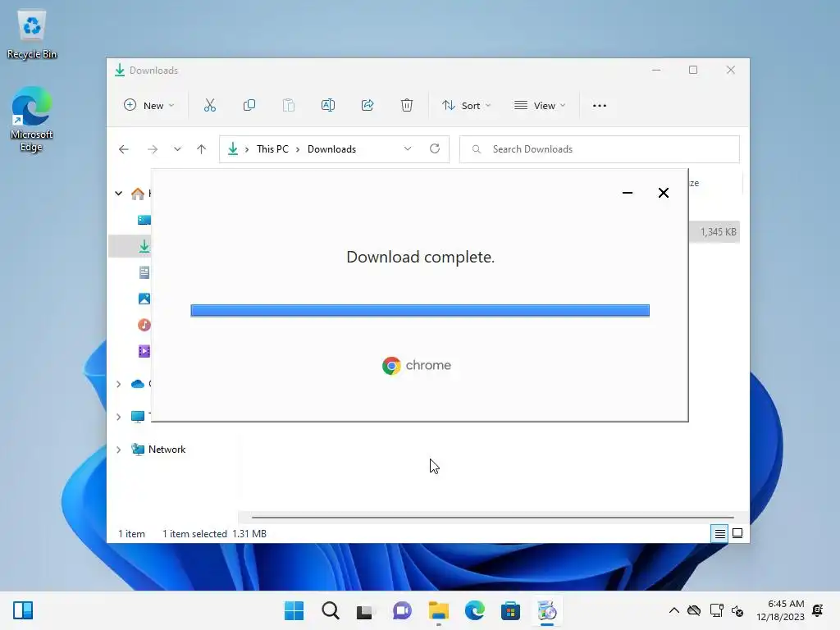Screen dimensions: 840x630
Task: Click the Delete trash icon
Action: [x=407, y=106]
